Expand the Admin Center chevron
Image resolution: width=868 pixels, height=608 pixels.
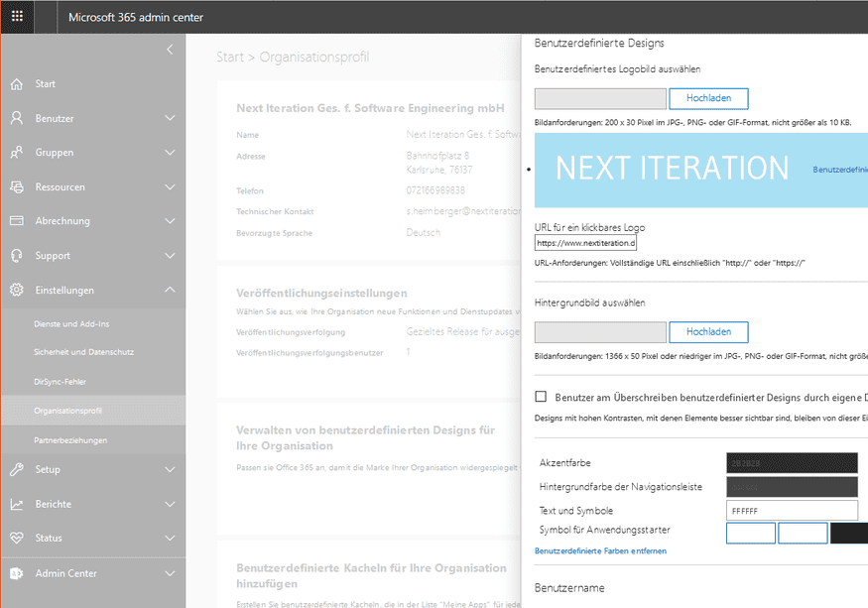[x=170, y=573]
